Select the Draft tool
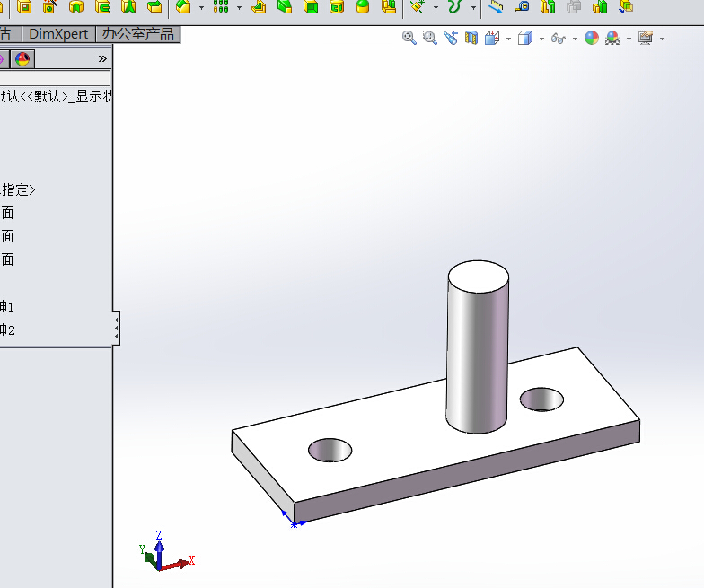The height and width of the screenshot is (588, 704). point(285,7)
